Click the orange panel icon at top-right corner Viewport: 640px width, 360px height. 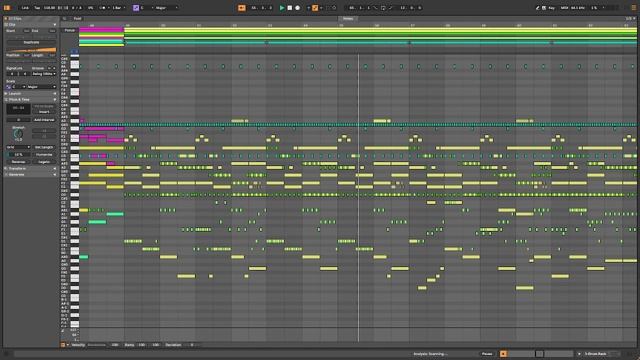633,8
